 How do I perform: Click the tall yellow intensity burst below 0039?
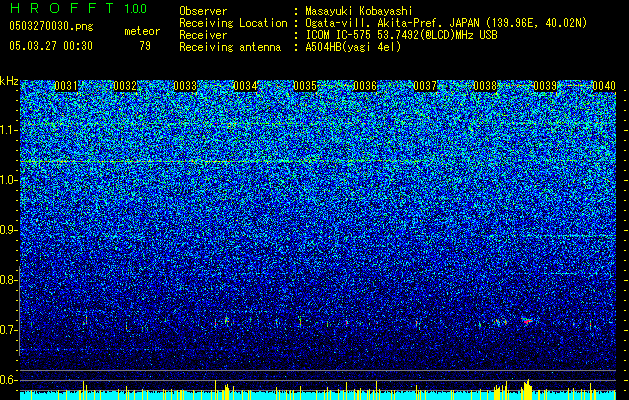click(x=526, y=389)
